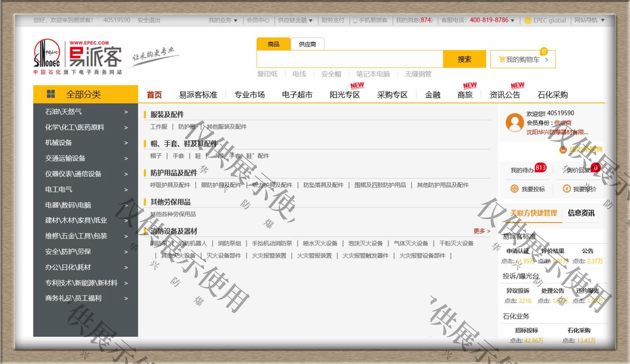The height and width of the screenshot is (364, 630).
Task: Click the 复印纸 hot search keyword
Action: click(267, 74)
